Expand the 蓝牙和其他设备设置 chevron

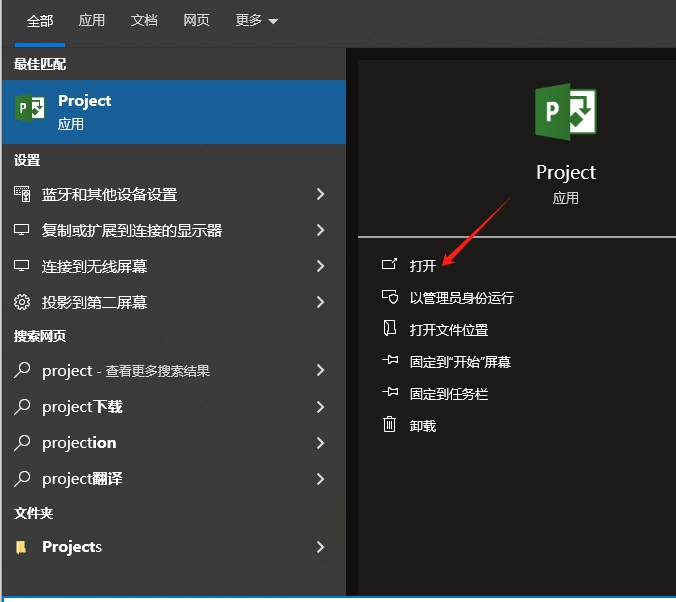[320, 194]
